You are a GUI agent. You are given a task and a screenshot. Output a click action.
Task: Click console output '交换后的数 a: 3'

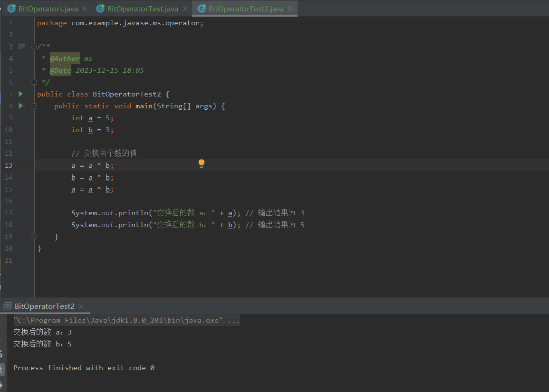click(42, 332)
